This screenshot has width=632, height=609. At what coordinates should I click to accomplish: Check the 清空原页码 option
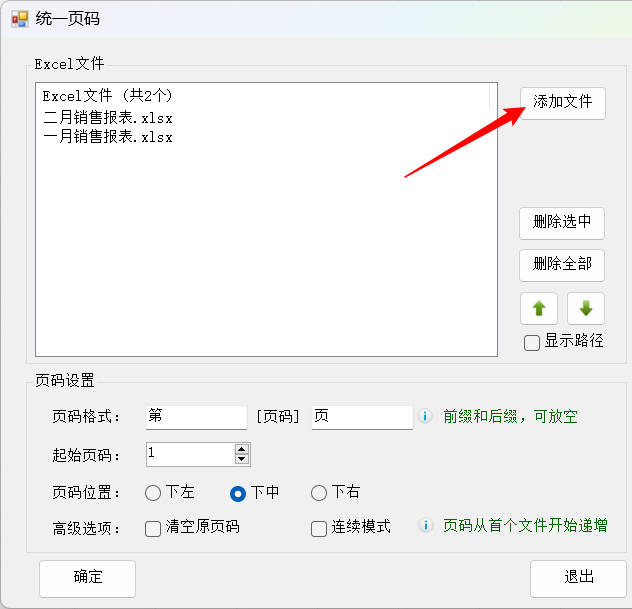coord(153,529)
